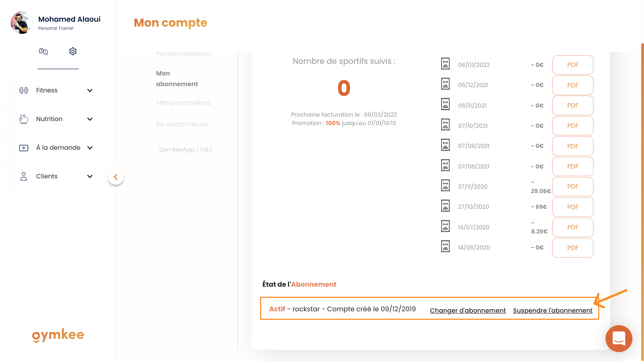The image size is (644, 361).
Task: Download PDF invoice for 07/08/2021
Action: (572, 166)
